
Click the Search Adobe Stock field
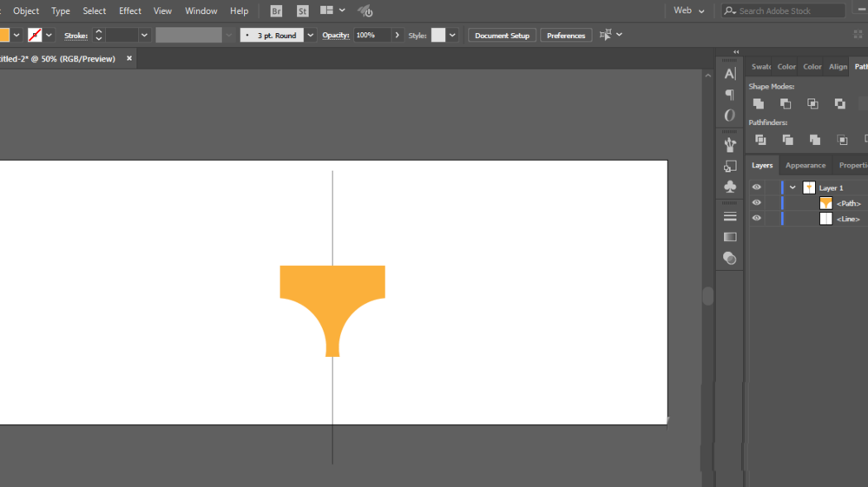click(x=784, y=10)
